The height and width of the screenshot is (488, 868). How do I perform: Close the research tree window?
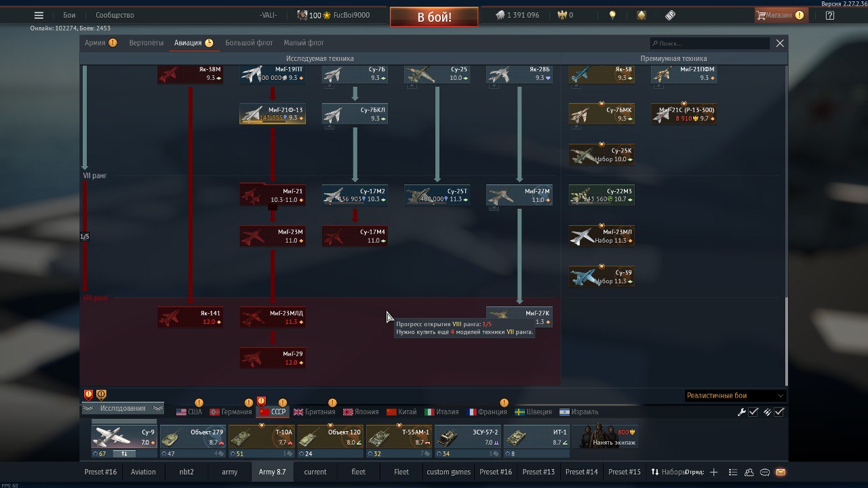tap(780, 43)
